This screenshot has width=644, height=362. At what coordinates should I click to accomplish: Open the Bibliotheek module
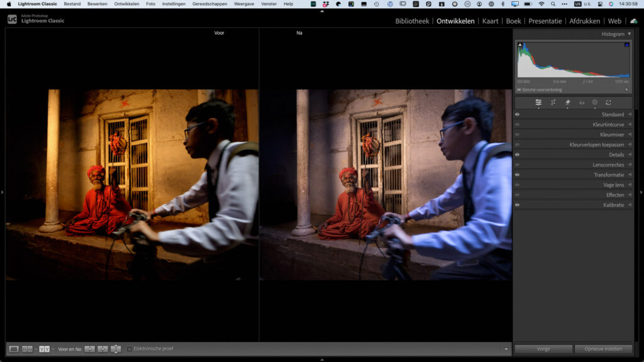point(412,21)
